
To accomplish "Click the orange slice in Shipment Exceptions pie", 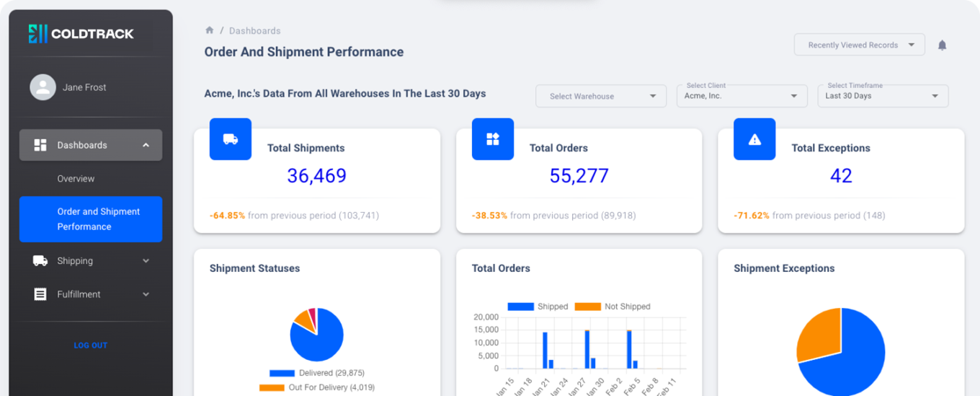I will coord(818,334).
